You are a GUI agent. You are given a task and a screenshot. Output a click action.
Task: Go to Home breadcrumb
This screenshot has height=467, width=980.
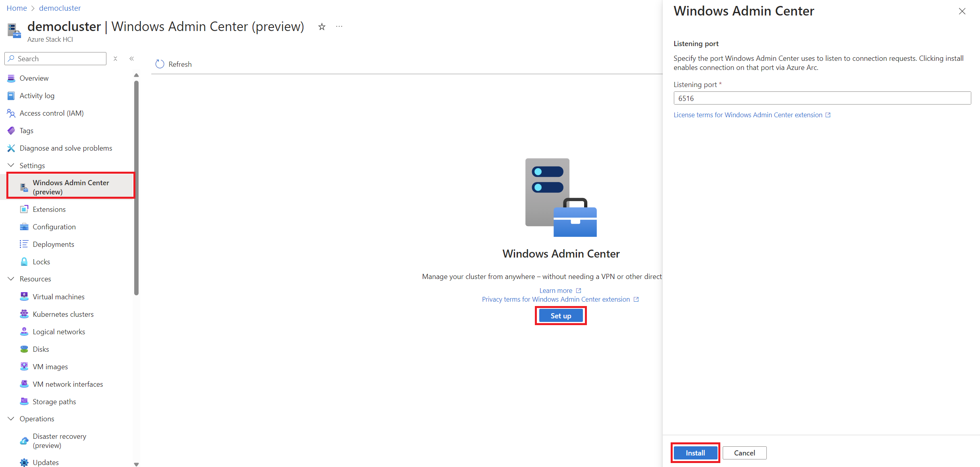coord(17,8)
